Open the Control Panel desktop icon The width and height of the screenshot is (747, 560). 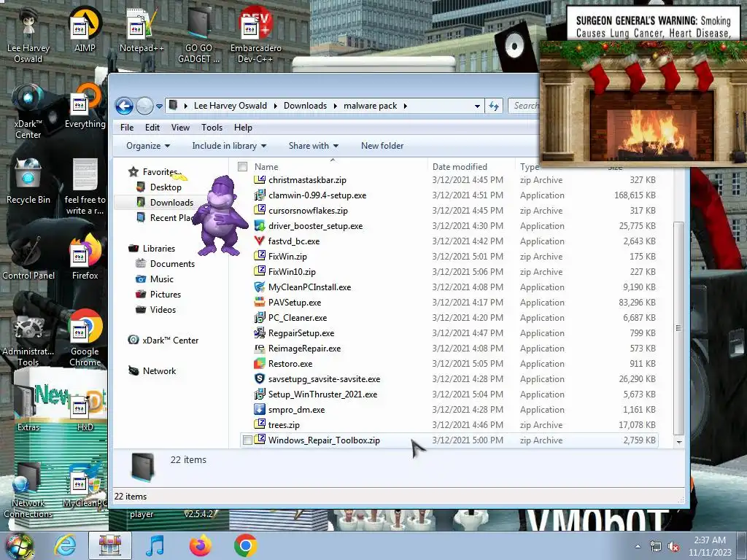click(x=28, y=257)
